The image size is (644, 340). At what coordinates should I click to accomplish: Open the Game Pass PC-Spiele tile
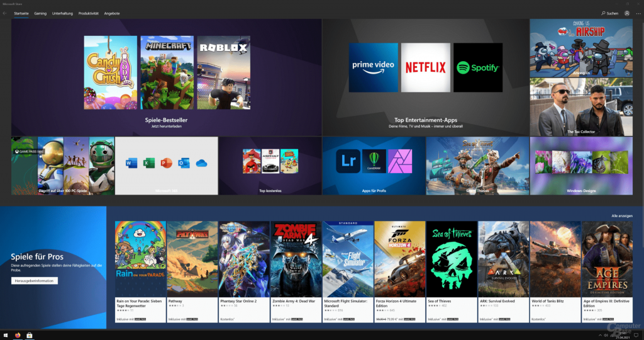click(63, 166)
